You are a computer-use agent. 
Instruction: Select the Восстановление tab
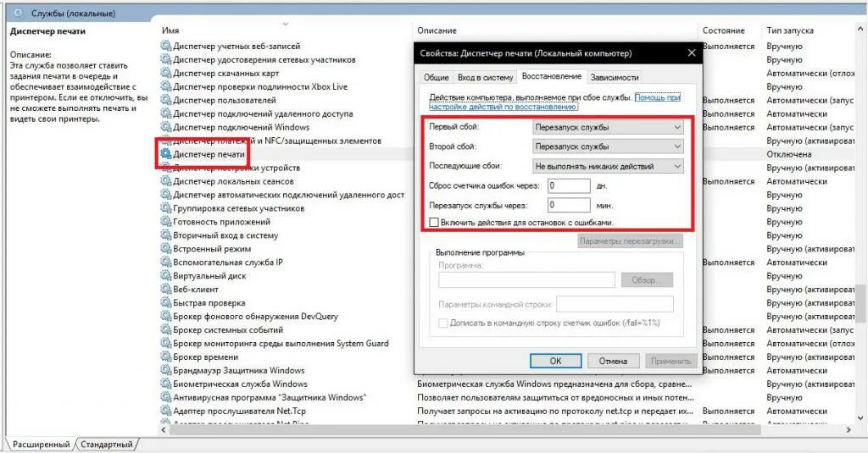coord(551,76)
